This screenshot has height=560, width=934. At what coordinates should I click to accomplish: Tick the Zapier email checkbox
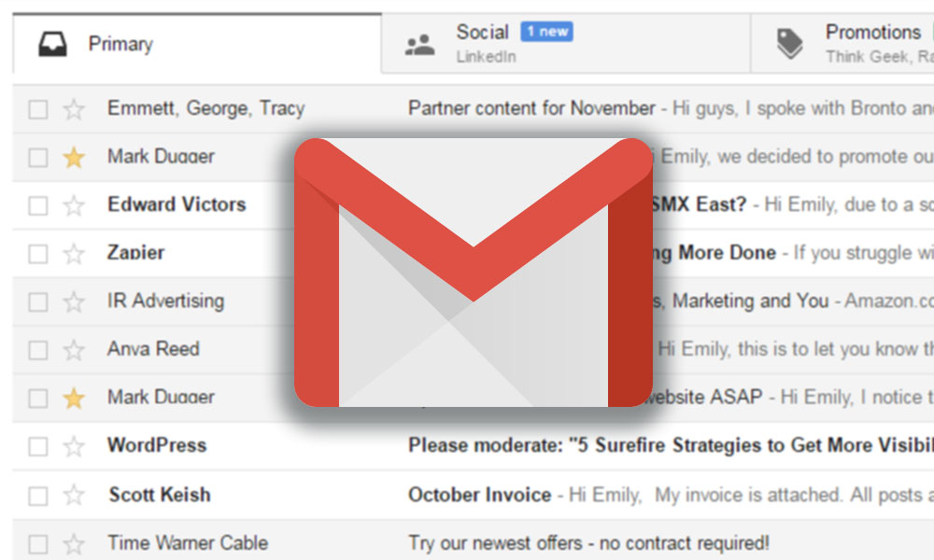click(x=38, y=254)
